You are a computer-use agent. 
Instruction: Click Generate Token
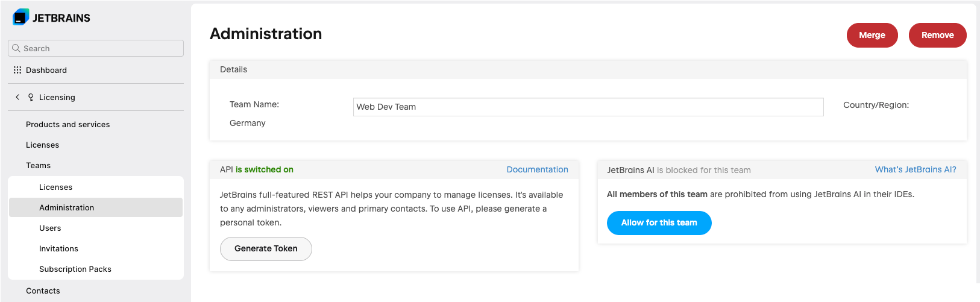266,248
